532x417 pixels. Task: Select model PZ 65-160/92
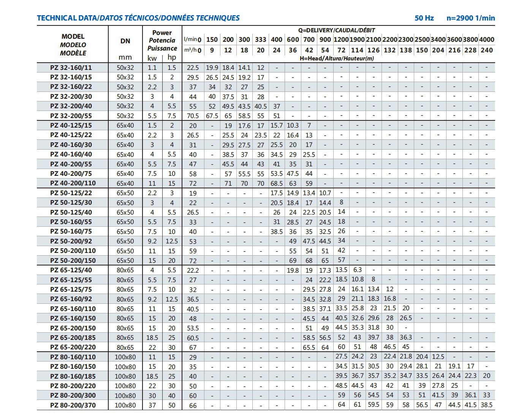71,299
